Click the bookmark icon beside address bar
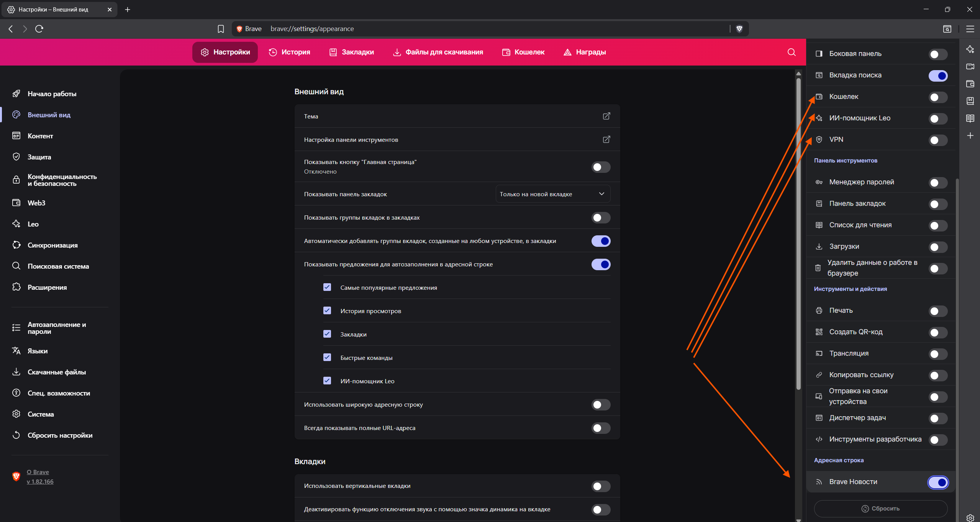Screen dimensions: 980x522 [x=221, y=29]
